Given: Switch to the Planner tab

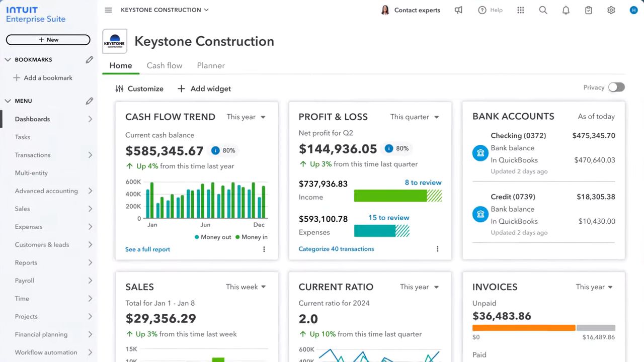Looking at the screenshot, I should click(211, 65).
